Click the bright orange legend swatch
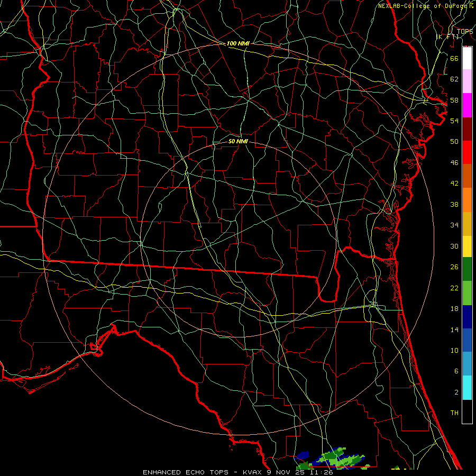The width and height of the screenshot is (476, 476). click(467, 200)
